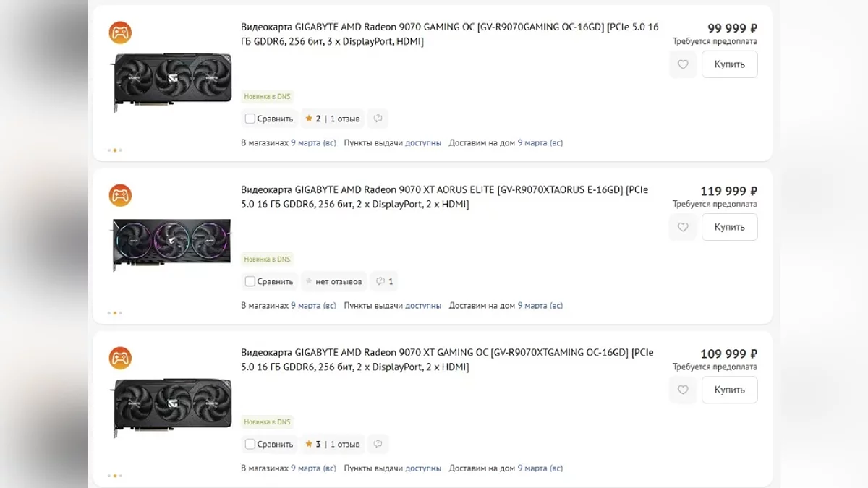This screenshot has height=488, width=868.
Task: Open the 2-star rating reviews of 9070 GAMING OC
Action: (332, 119)
